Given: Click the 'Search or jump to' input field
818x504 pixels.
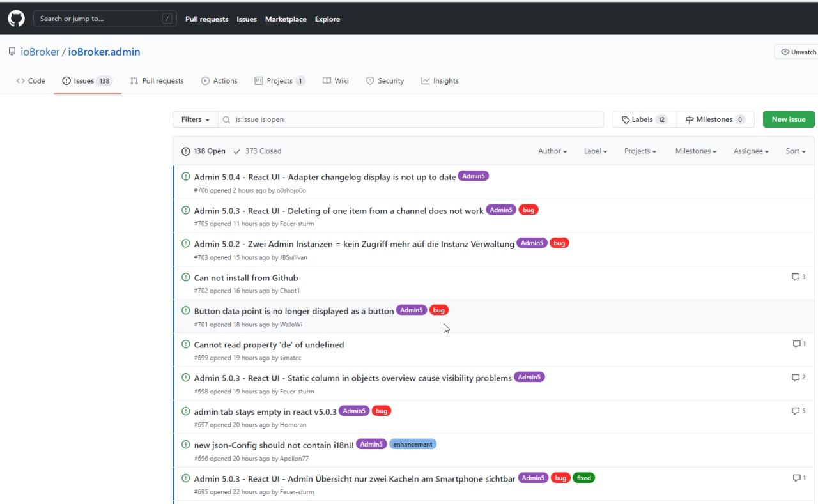Looking at the screenshot, I should (x=105, y=19).
